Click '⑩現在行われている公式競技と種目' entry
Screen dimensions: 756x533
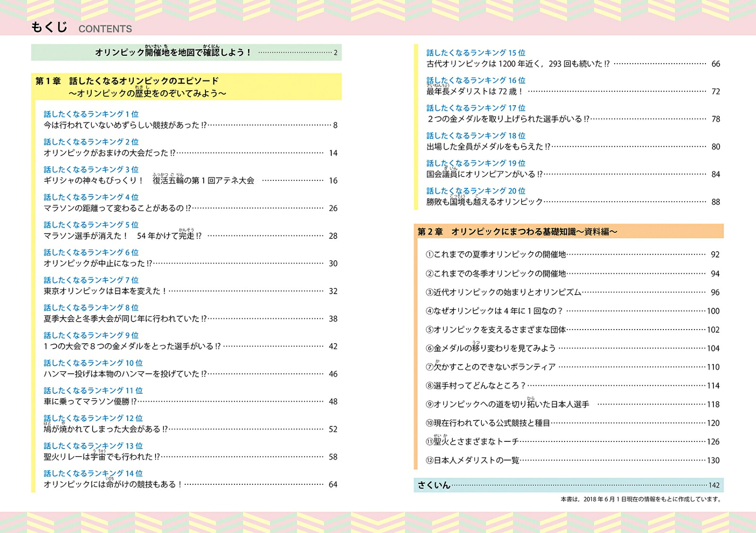pos(573,423)
